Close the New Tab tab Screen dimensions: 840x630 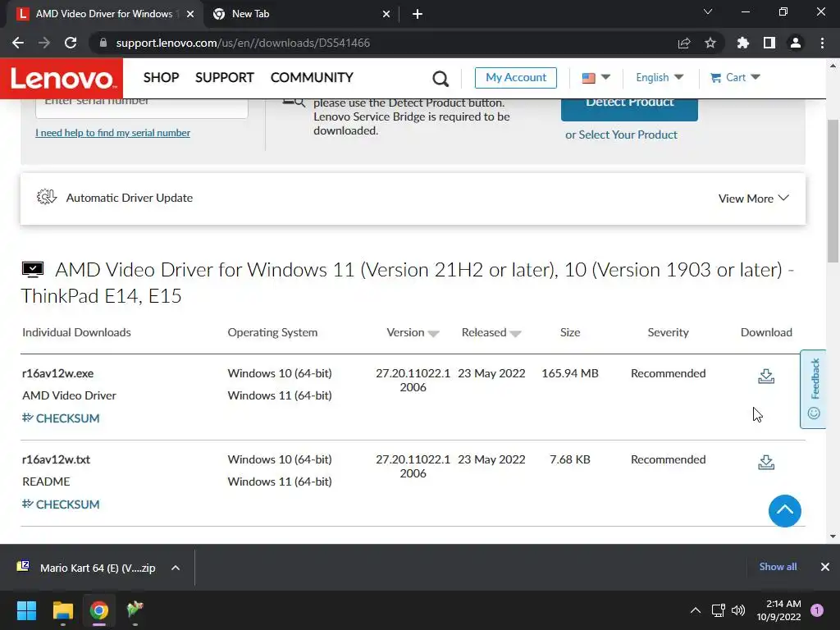click(386, 14)
